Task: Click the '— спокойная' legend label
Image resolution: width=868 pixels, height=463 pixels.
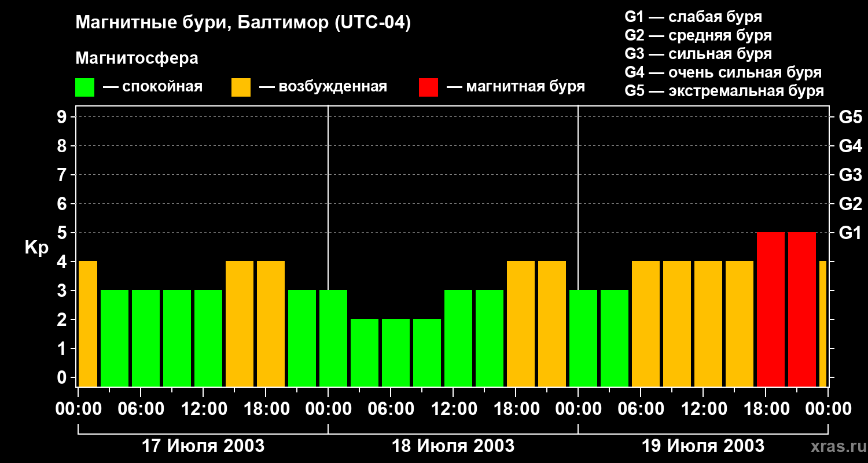Action: point(153,87)
